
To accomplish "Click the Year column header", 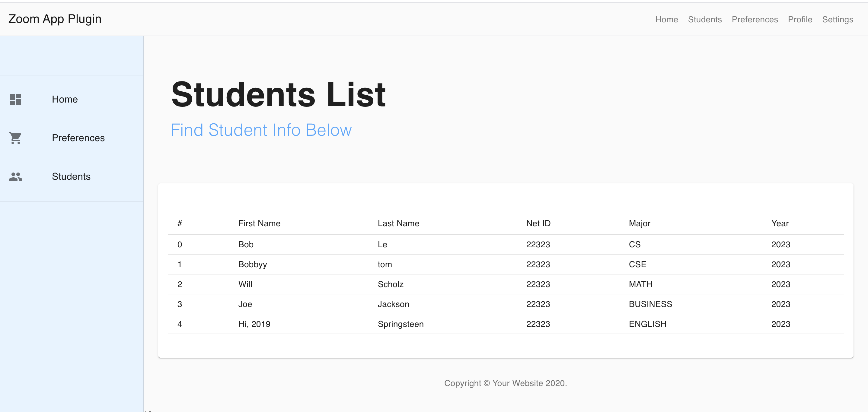I will click(780, 223).
